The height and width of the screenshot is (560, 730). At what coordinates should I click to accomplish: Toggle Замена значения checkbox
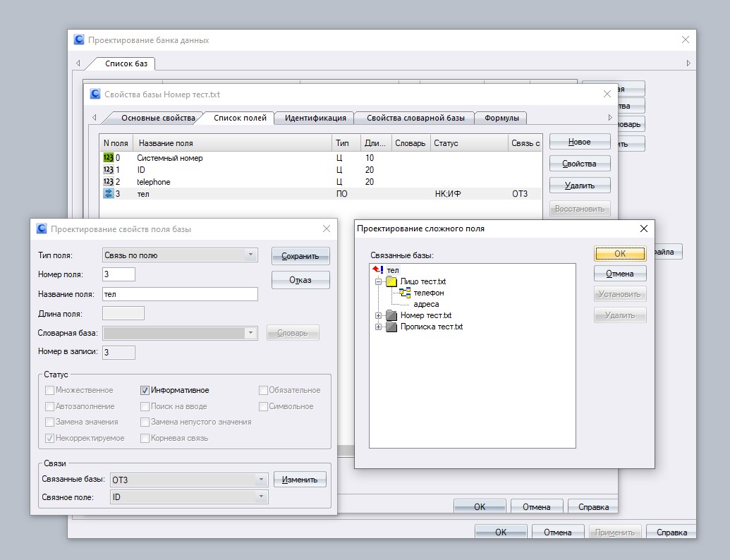click(49, 422)
